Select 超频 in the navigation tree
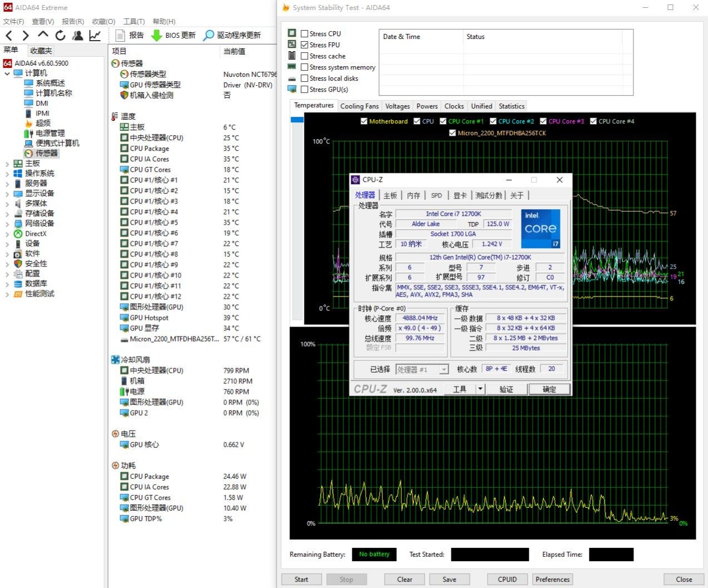 [x=43, y=123]
